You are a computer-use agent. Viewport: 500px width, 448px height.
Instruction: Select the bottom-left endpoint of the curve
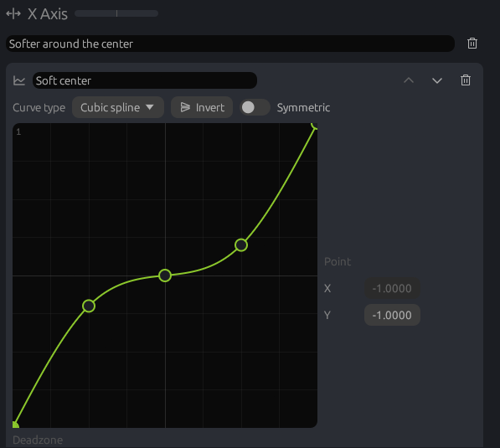click(x=15, y=425)
